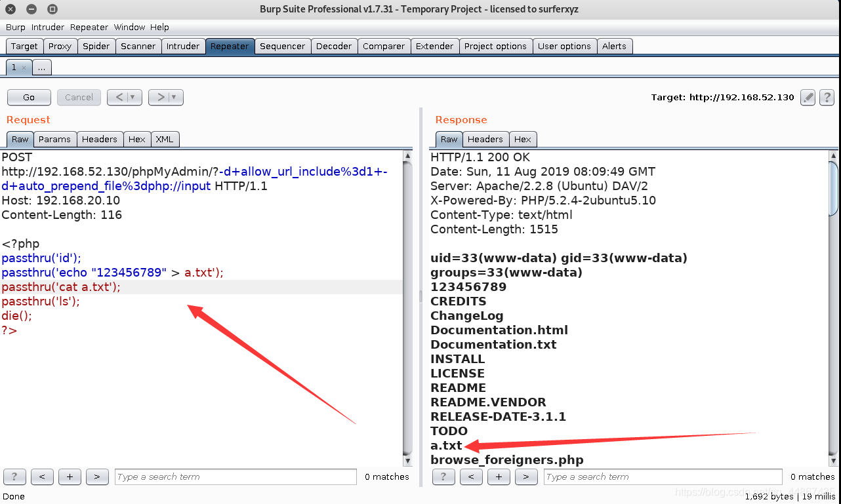Go to previous response search match

tap(471, 476)
